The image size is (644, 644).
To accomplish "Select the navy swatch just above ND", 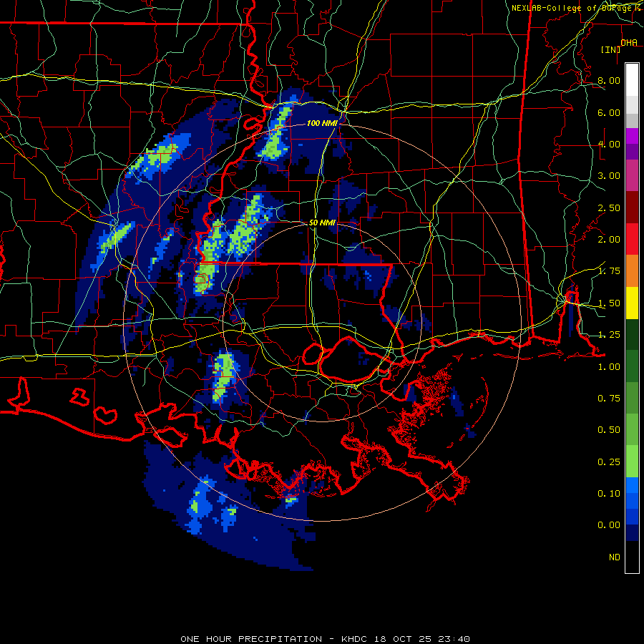I will (632, 533).
